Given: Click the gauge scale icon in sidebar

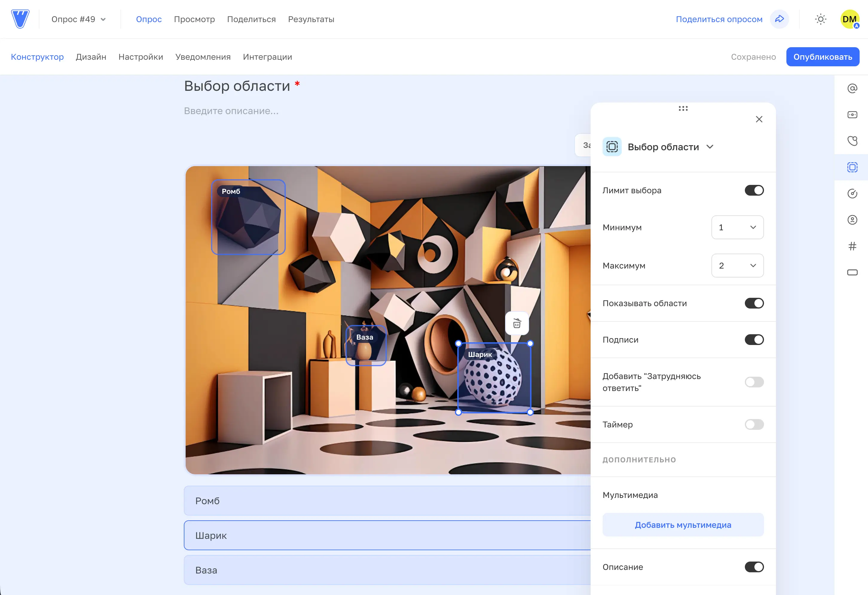Looking at the screenshot, I should coord(852,193).
